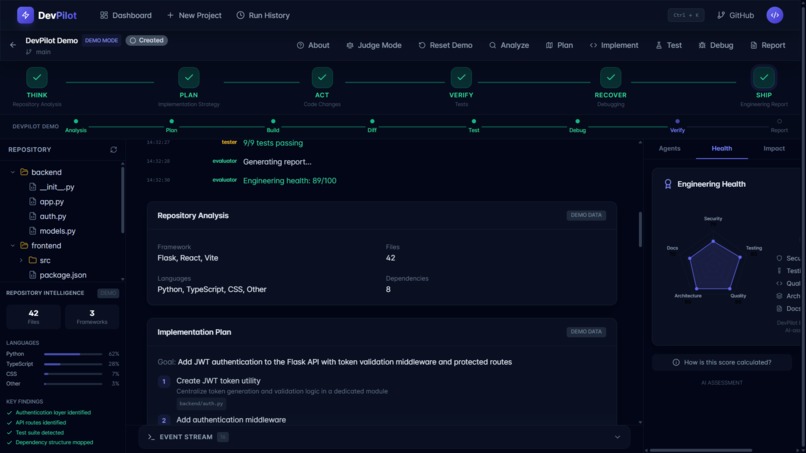Click the CSS language percentage bar
This screenshot has width=806, height=453.
(x=73, y=374)
